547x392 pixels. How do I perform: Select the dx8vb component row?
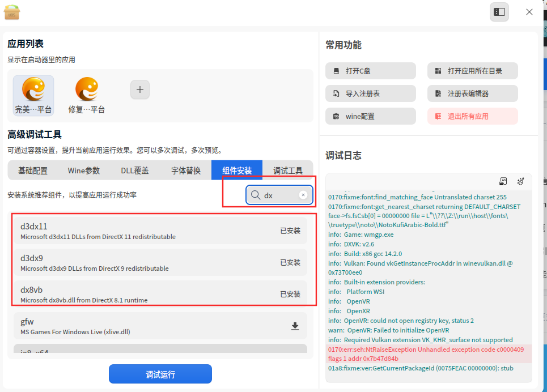click(160, 294)
